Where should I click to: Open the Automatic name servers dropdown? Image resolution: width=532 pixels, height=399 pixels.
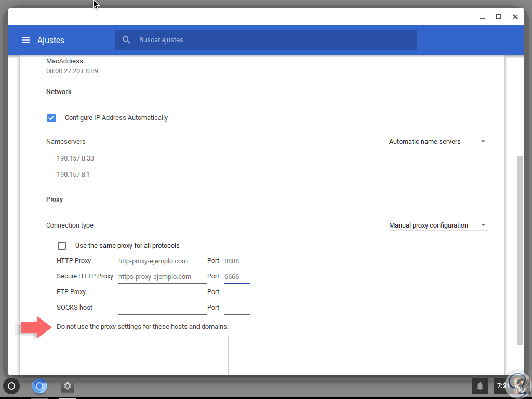click(x=438, y=142)
